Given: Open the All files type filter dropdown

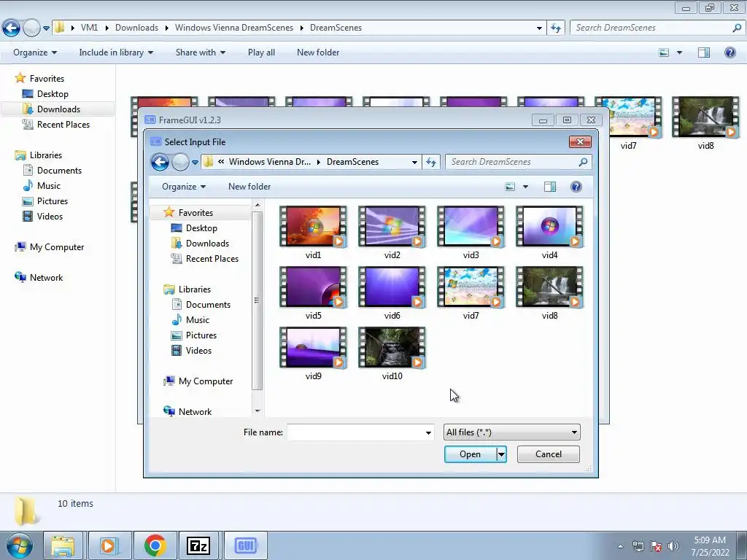Looking at the screenshot, I should [511, 432].
